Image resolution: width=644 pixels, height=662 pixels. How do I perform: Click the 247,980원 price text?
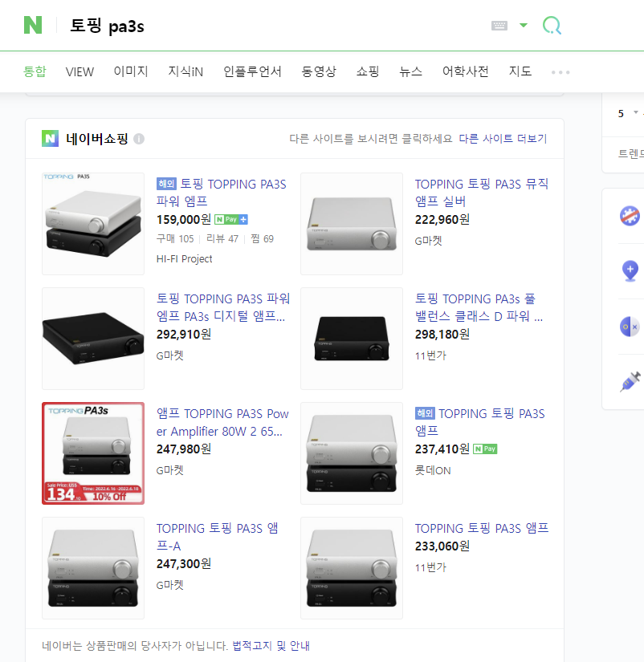point(183,449)
